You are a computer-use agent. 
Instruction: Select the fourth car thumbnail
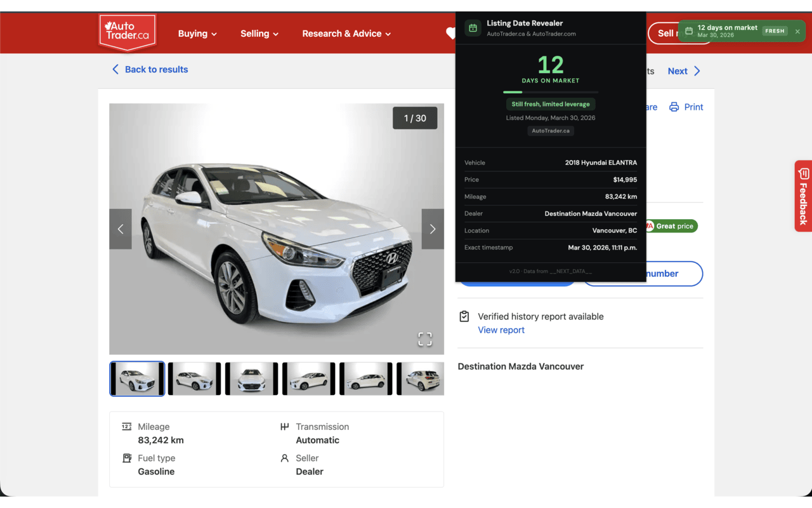308,378
